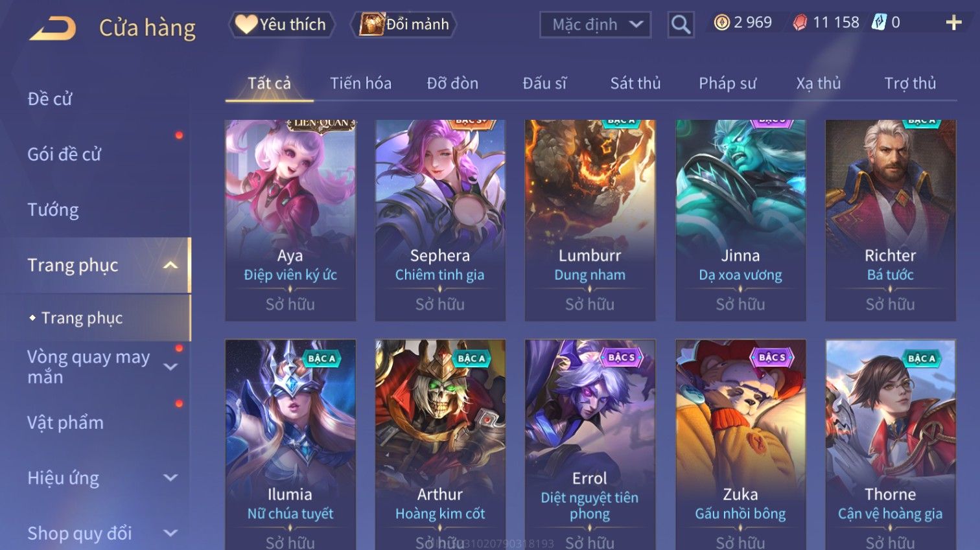The height and width of the screenshot is (550, 980).
Task: Expand Shop quy đổi sidebar section
Action: tap(170, 533)
